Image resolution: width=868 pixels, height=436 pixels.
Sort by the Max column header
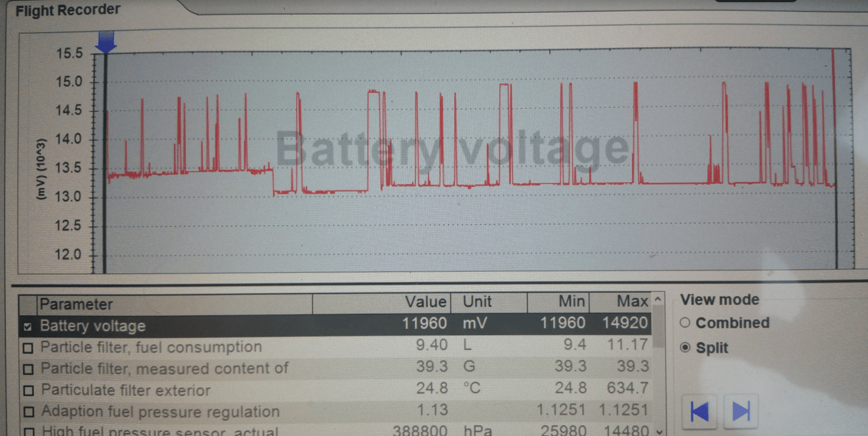620,302
